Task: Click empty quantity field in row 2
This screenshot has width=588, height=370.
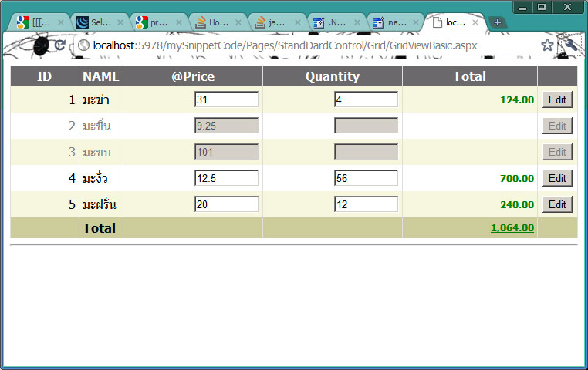Action: coord(366,126)
